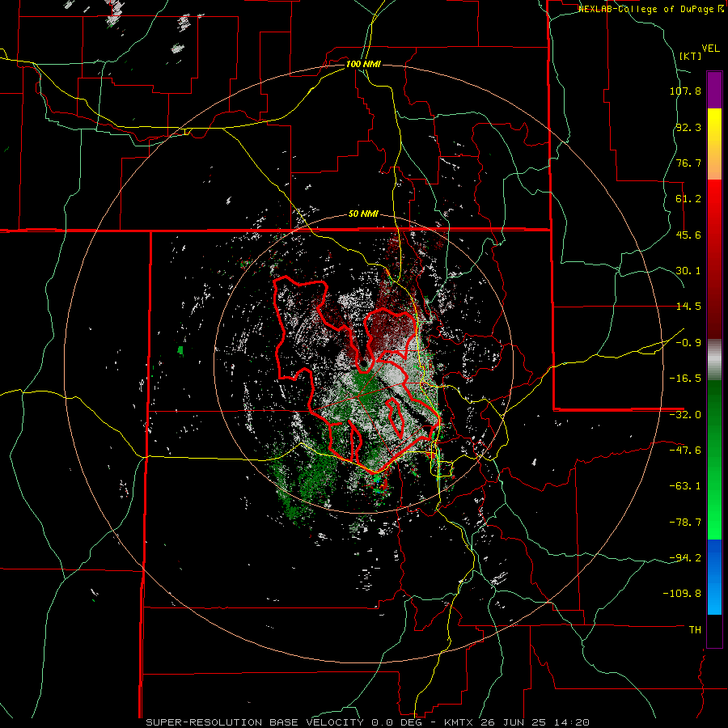This screenshot has height=728, width=728.
Task: Click the purple segment of the velocity color bar
Action: pos(714,90)
